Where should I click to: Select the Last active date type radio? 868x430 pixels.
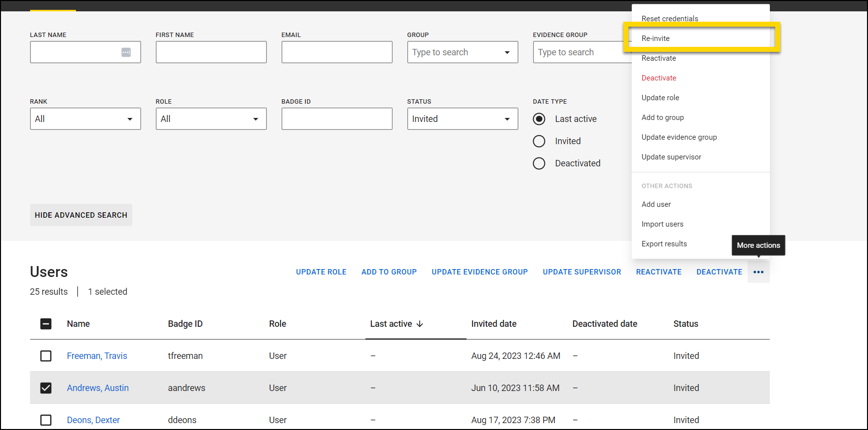(539, 119)
